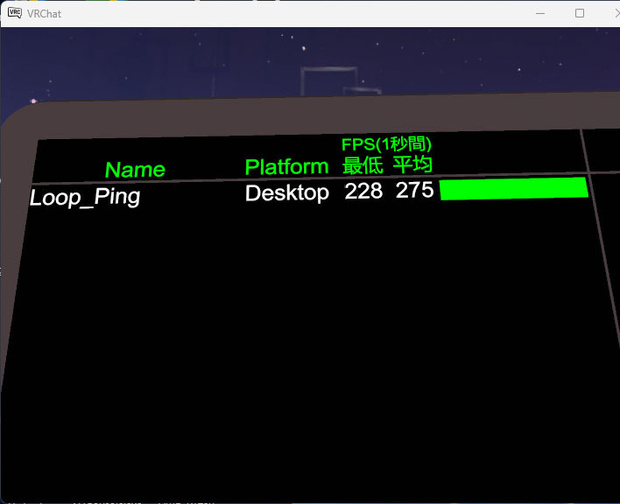
Task: Click the 最低 column header
Action: (363, 165)
